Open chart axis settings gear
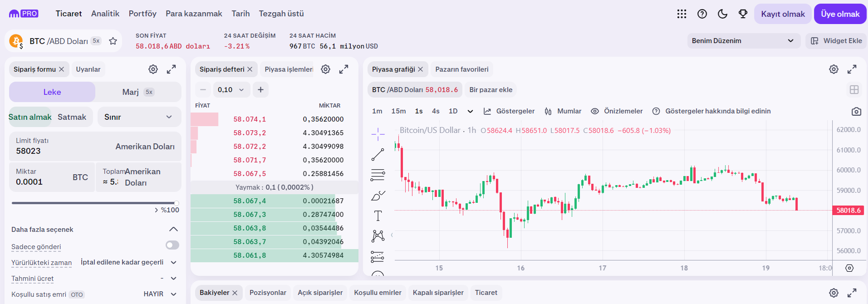 (849, 268)
